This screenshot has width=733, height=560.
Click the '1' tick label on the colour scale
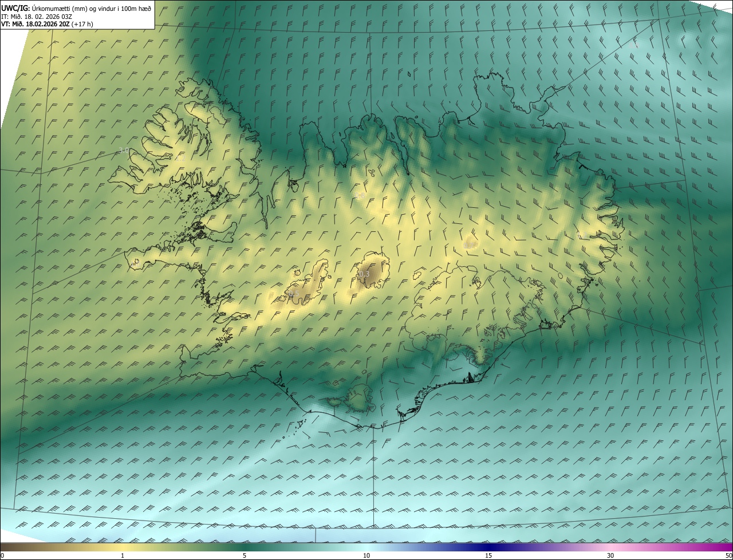tap(123, 555)
